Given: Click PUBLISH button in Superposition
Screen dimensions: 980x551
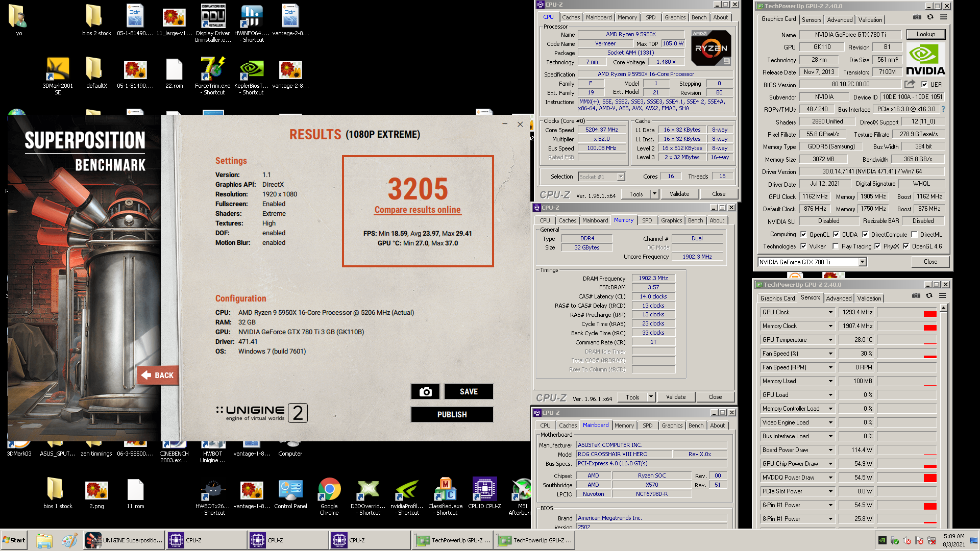Looking at the screenshot, I should pyautogui.click(x=452, y=415).
